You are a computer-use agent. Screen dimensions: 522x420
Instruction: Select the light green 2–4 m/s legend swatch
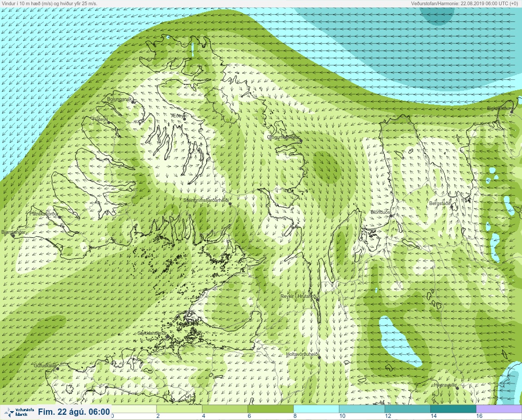[179, 409]
